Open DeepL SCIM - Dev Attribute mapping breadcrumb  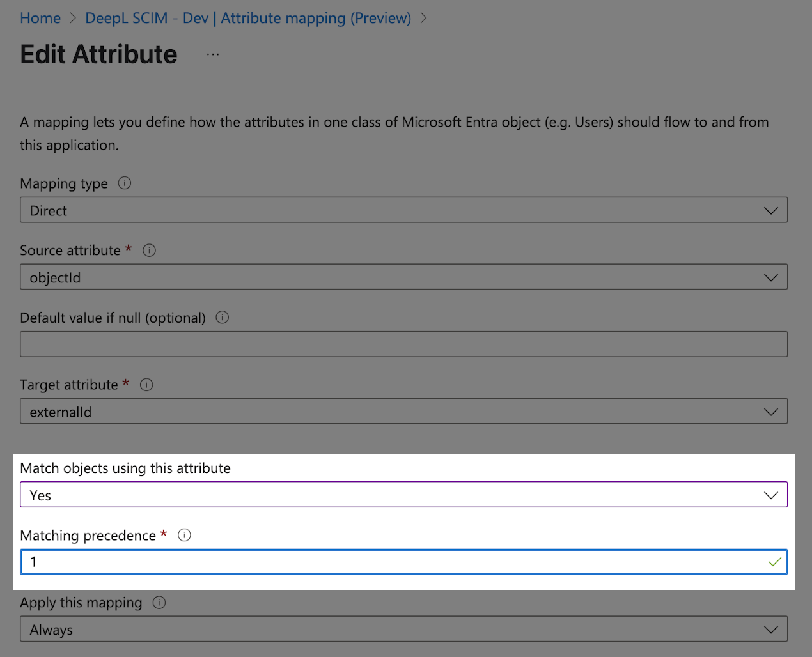pyautogui.click(x=248, y=18)
